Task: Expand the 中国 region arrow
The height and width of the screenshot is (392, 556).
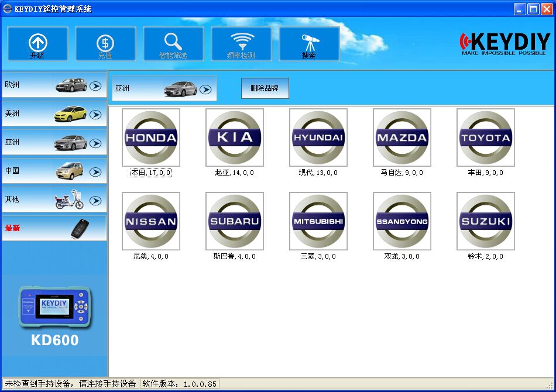Action: pyautogui.click(x=95, y=172)
